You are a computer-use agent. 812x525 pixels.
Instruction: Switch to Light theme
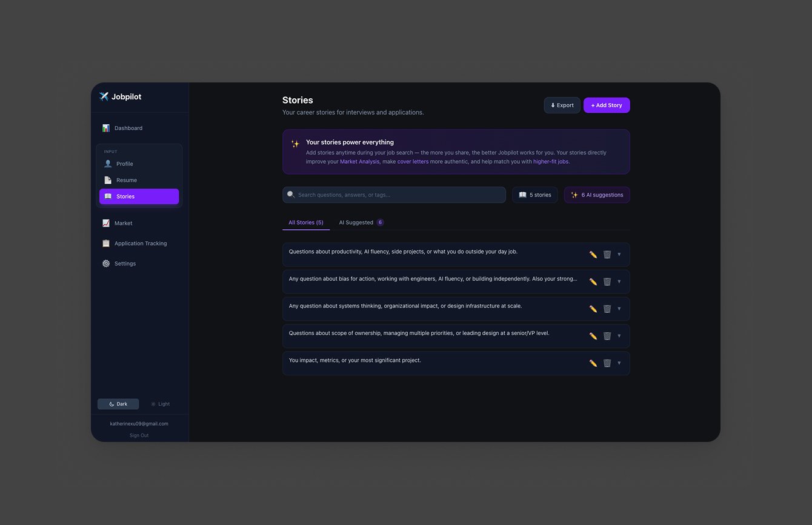pos(160,404)
